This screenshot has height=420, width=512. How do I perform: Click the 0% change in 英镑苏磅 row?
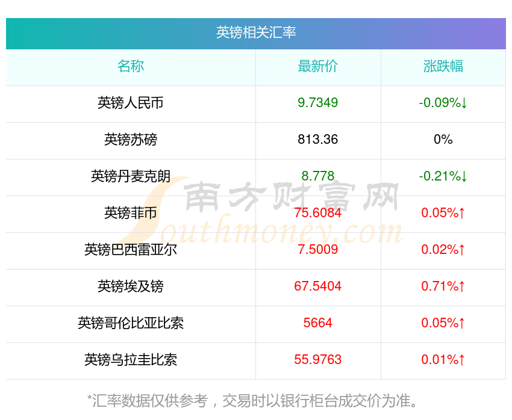point(443,140)
